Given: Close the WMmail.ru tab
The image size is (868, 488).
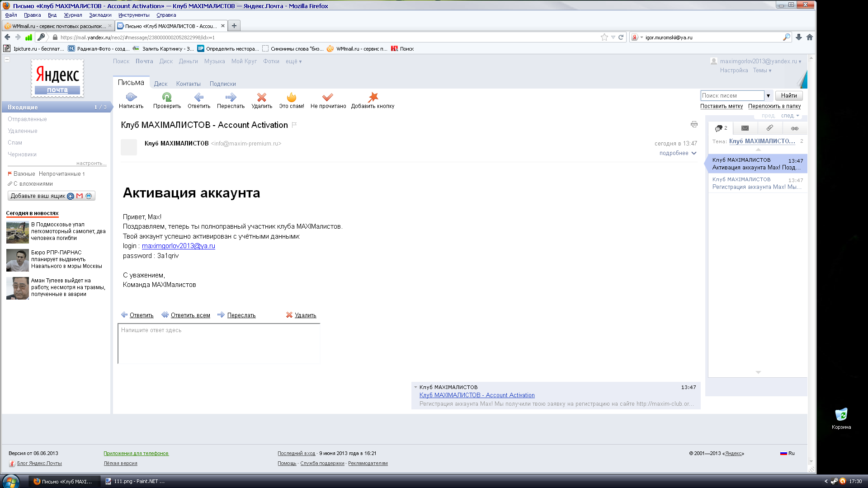Looking at the screenshot, I should (x=110, y=26).
